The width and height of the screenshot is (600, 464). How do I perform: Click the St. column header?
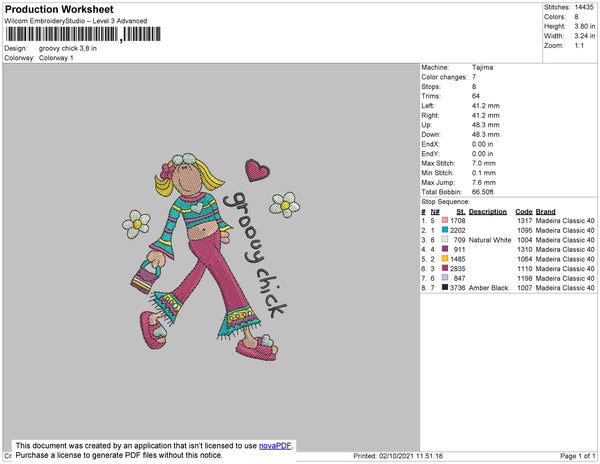(461, 212)
